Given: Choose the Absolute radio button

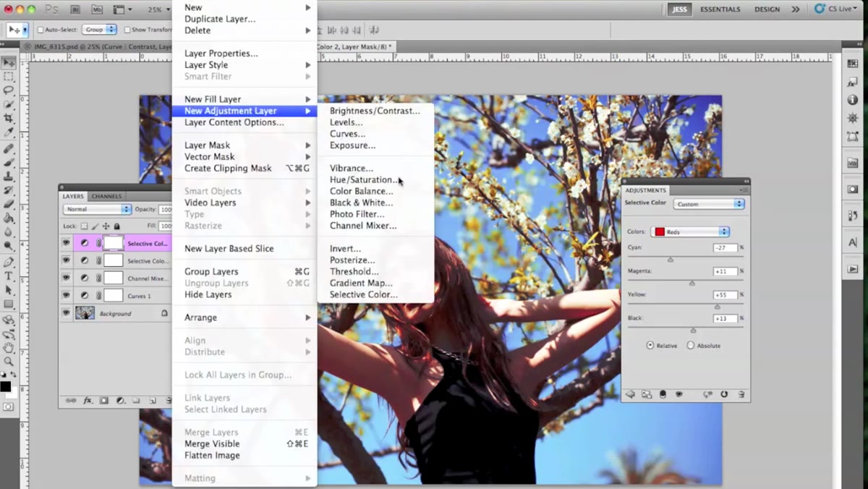Looking at the screenshot, I should pyautogui.click(x=691, y=346).
